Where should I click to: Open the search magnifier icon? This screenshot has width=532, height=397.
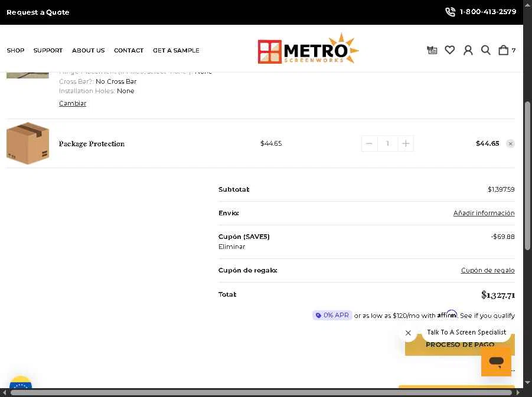tap(485, 50)
